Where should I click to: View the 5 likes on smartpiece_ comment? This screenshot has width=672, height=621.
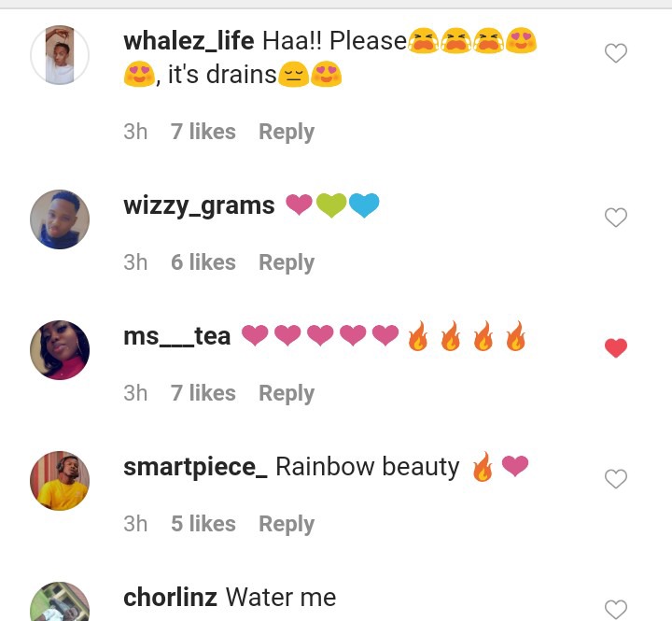tap(203, 524)
